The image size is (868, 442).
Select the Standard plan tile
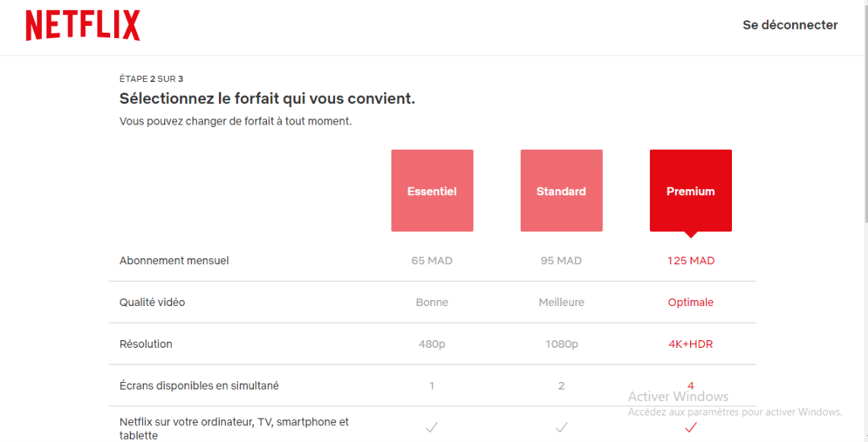tap(561, 191)
